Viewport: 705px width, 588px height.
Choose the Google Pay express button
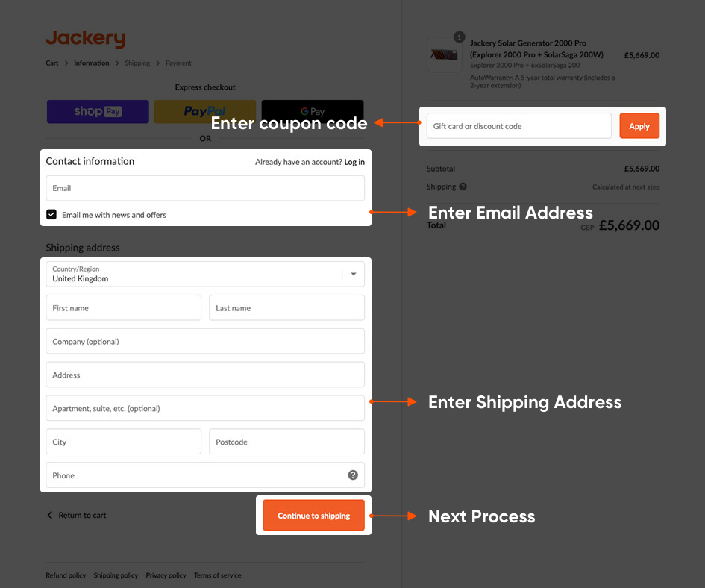313,112
